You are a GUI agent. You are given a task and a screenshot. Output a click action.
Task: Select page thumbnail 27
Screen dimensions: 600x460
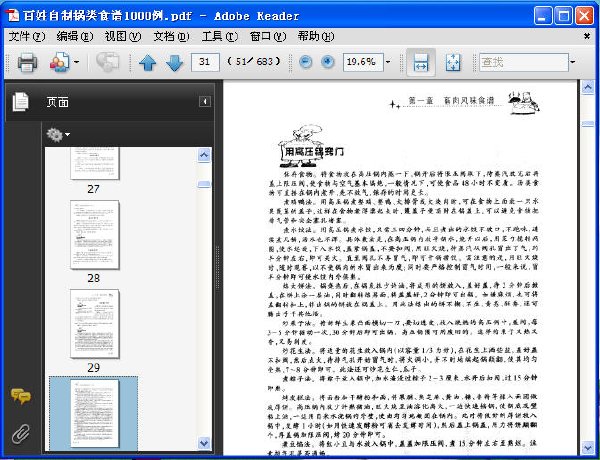coord(95,164)
